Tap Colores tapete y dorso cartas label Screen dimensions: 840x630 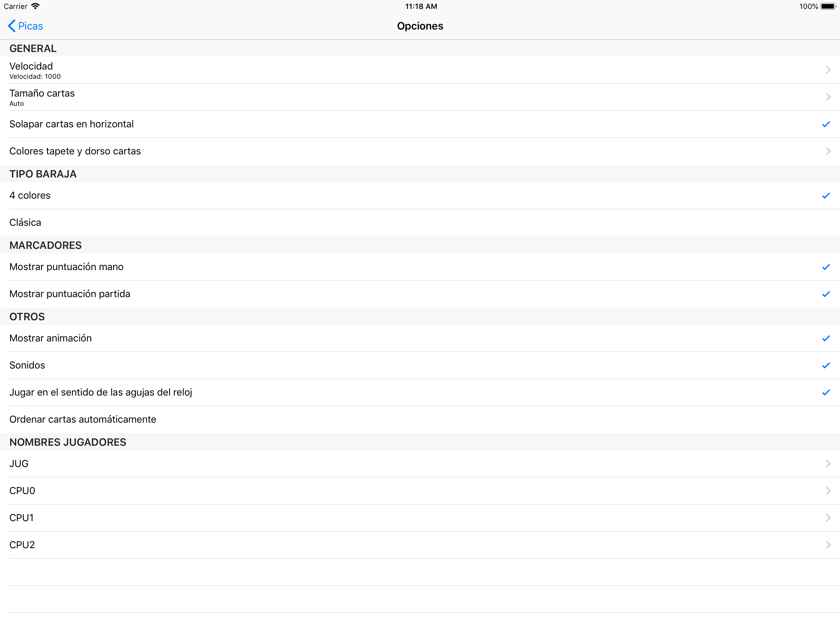pos(75,151)
